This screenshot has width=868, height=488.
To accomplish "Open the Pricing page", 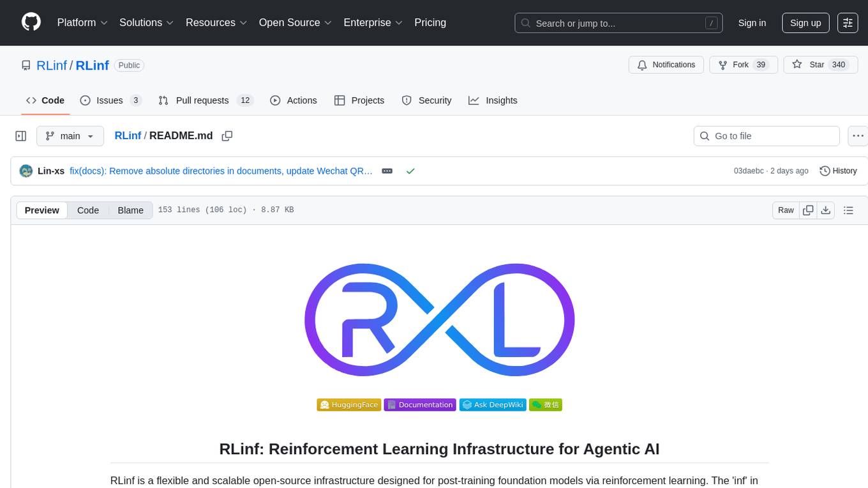I will point(430,22).
